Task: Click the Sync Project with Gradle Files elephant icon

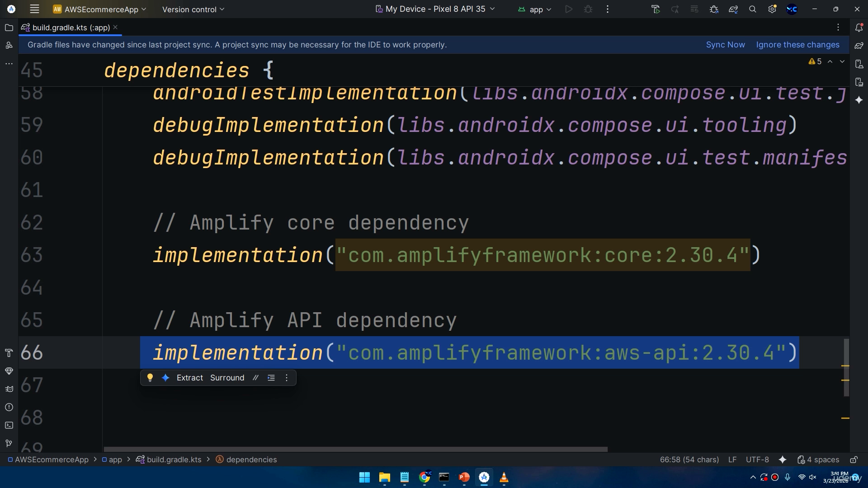Action: [733, 9]
